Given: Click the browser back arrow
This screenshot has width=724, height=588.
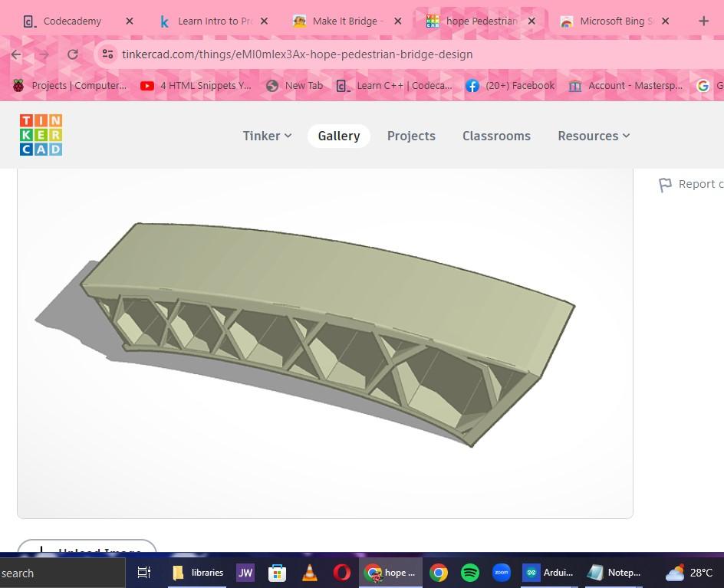Looking at the screenshot, I should (17, 54).
